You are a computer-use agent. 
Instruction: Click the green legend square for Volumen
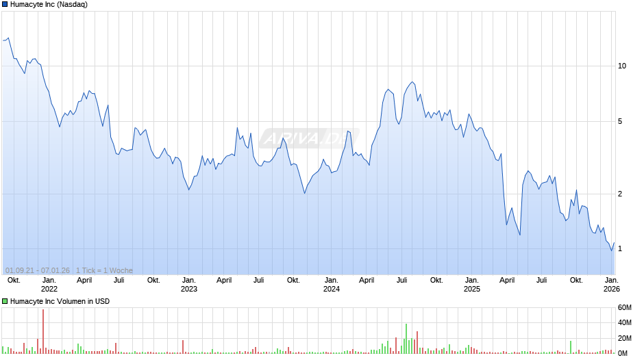pos(5,301)
